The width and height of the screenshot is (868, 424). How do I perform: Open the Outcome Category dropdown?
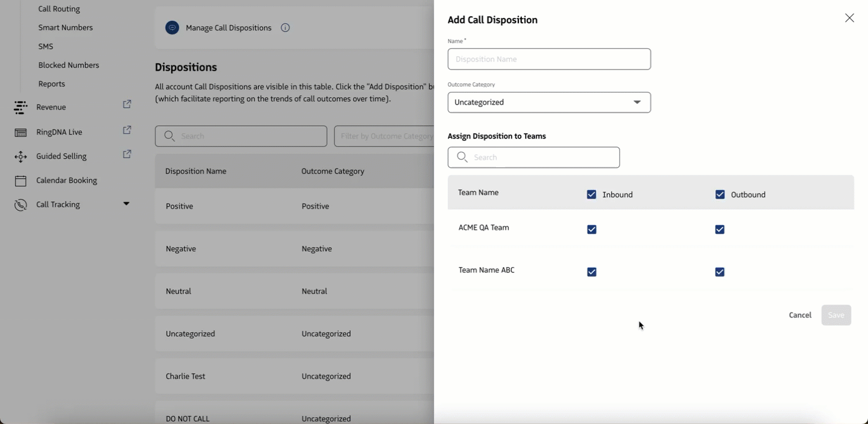(549, 103)
